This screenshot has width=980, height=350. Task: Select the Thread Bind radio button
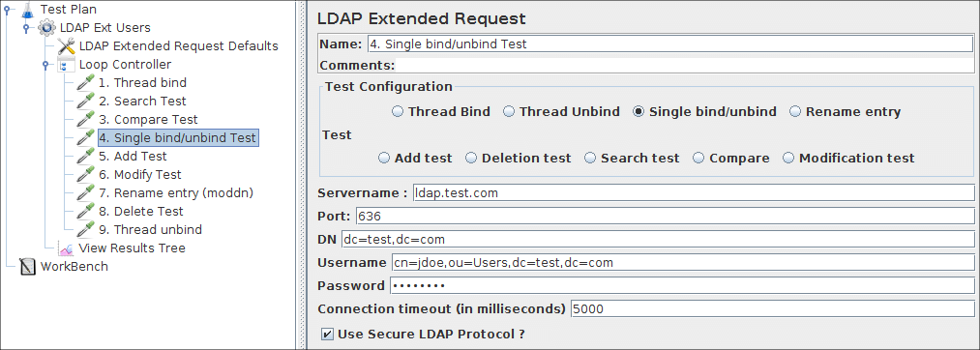pos(398,112)
